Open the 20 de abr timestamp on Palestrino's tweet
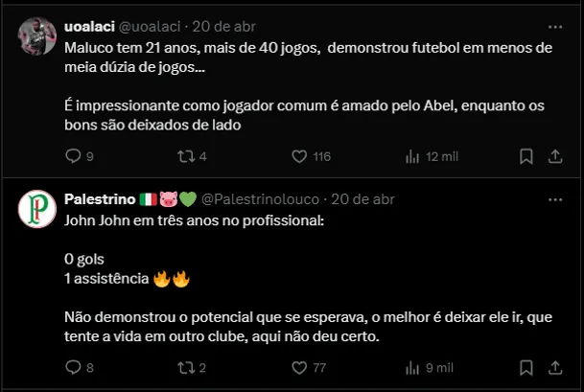The width and height of the screenshot is (584, 392). pyautogui.click(x=362, y=199)
